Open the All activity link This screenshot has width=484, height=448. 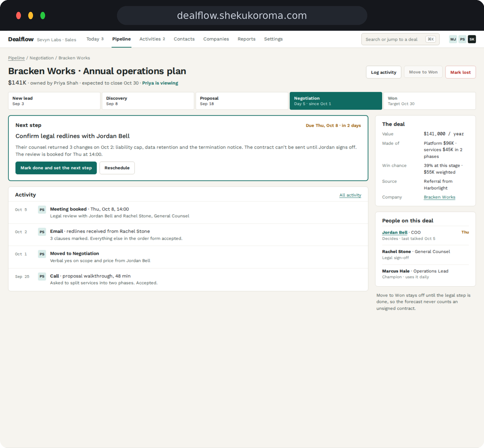tap(350, 195)
